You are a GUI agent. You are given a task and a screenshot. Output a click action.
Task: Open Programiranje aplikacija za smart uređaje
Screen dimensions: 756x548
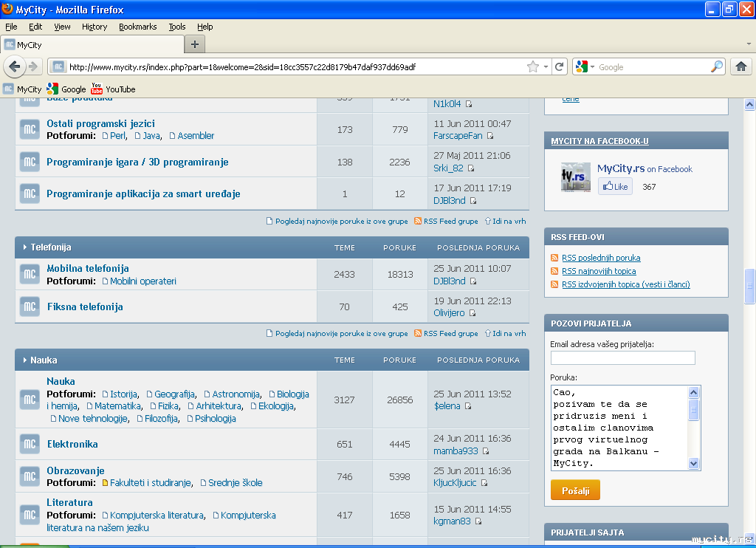click(143, 194)
